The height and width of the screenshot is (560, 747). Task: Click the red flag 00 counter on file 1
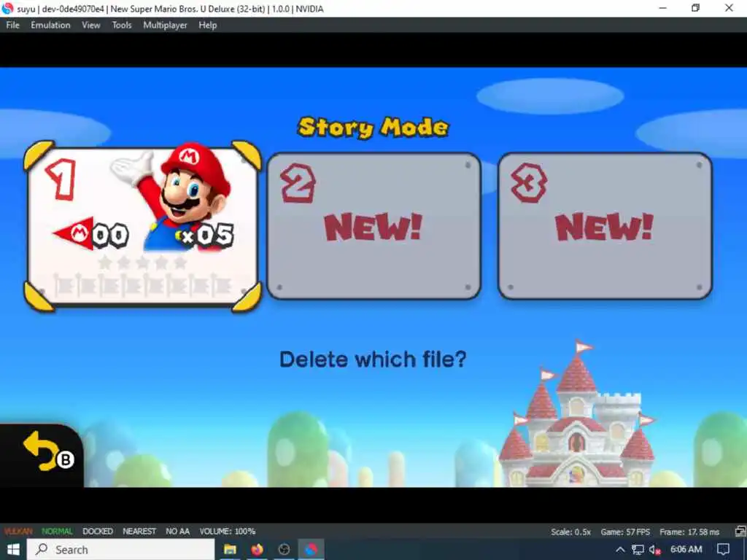click(90, 234)
